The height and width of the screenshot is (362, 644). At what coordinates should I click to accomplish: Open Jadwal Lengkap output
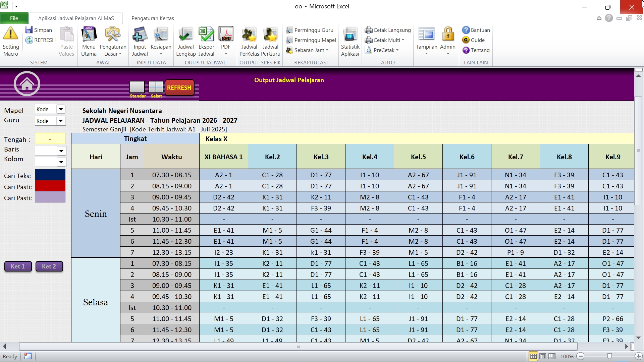pos(185,35)
